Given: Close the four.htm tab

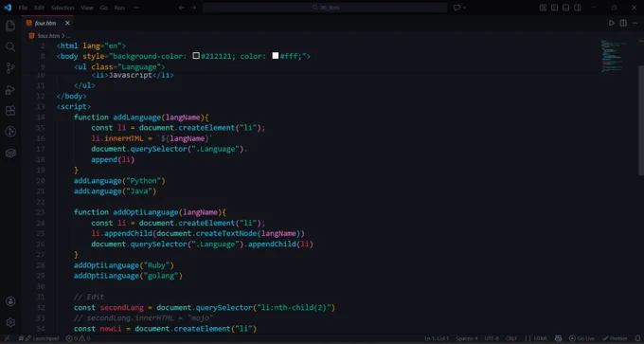Looking at the screenshot, I should tap(67, 23).
